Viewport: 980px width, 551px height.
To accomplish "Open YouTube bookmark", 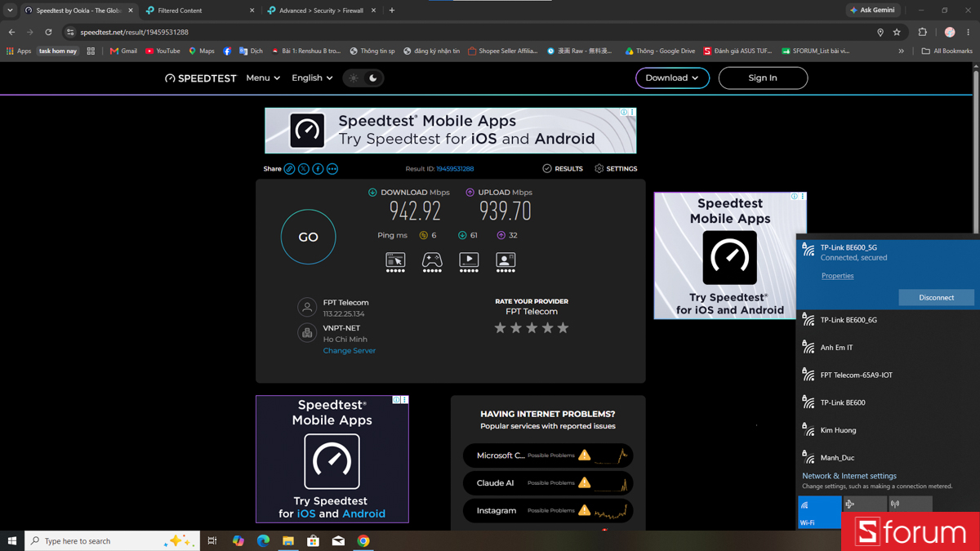I will [163, 51].
